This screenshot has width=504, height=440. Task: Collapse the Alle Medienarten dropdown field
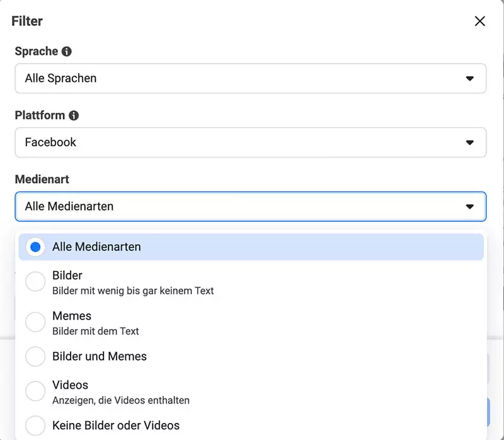pos(250,206)
